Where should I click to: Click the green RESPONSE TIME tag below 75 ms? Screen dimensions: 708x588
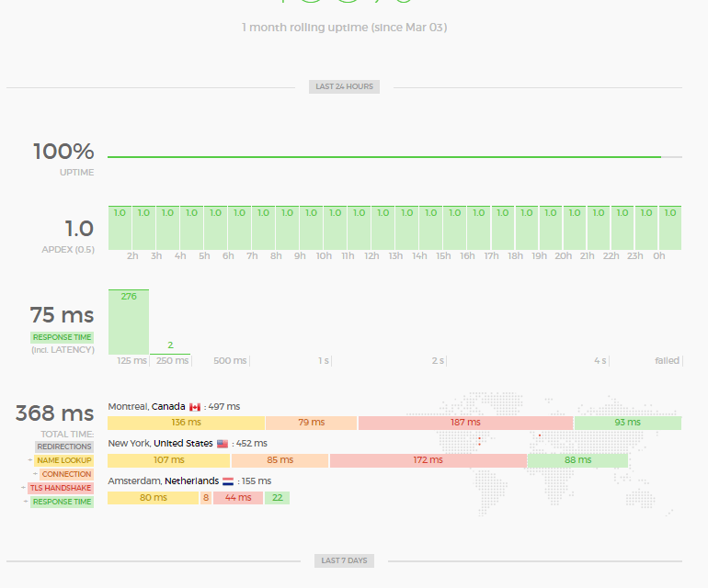pos(62,337)
